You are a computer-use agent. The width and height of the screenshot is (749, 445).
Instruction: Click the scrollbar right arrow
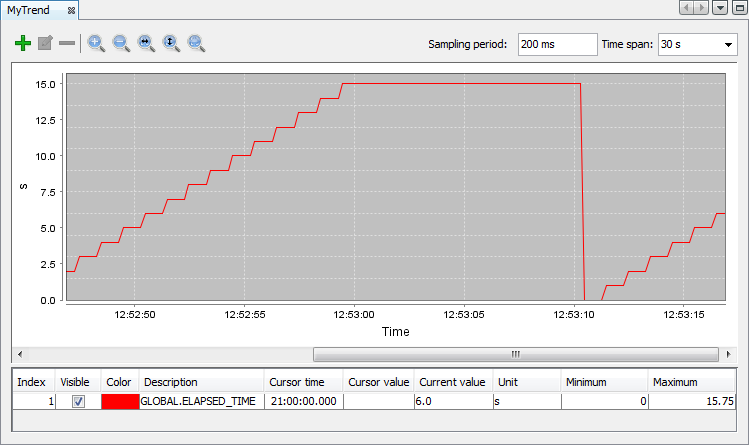pos(728,354)
